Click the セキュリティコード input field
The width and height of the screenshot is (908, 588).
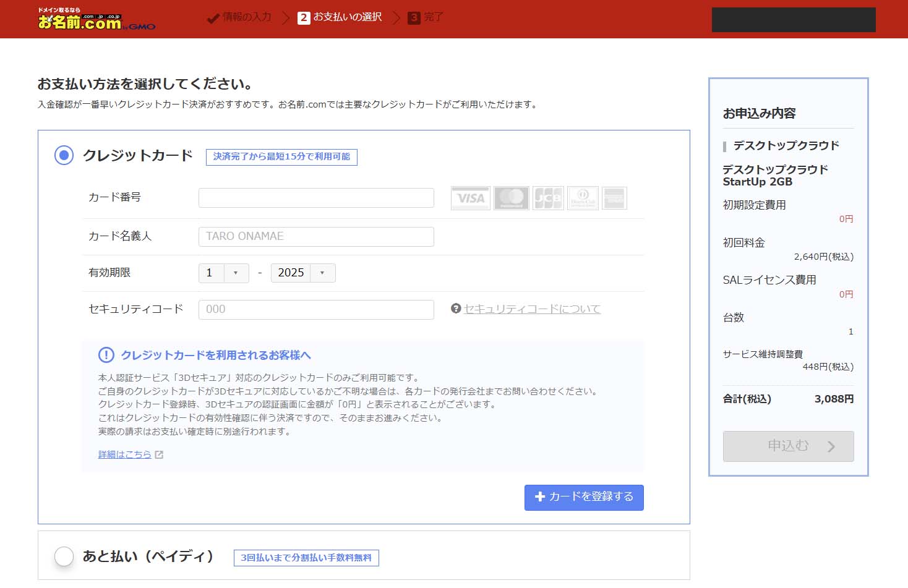click(316, 309)
